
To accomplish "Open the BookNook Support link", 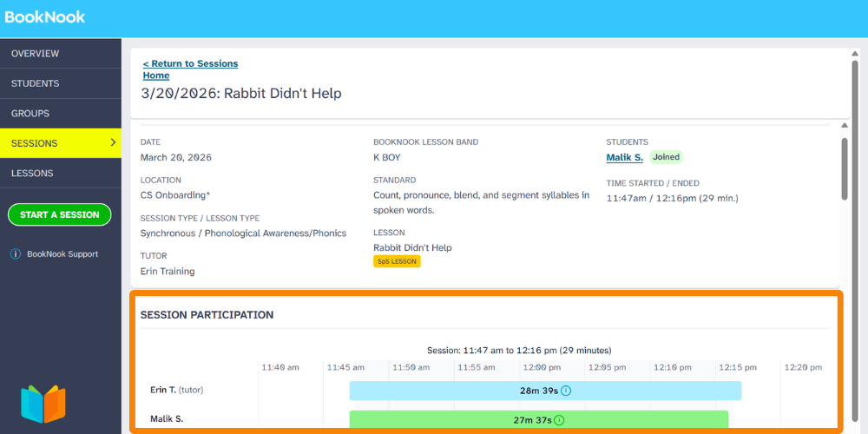I will pyautogui.click(x=62, y=254).
